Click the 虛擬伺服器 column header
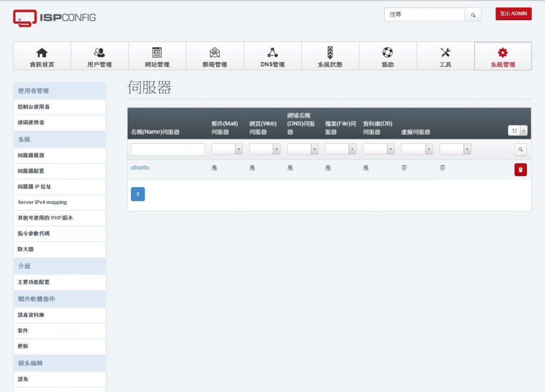 point(416,132)
